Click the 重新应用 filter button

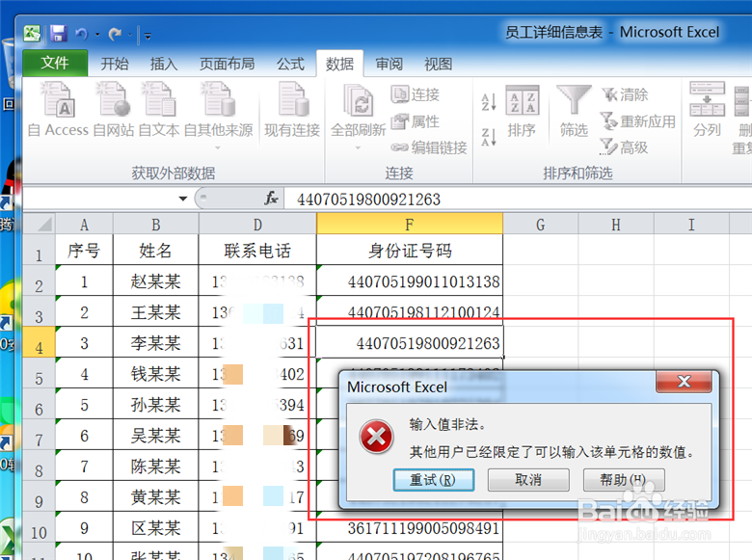[638, 121]
